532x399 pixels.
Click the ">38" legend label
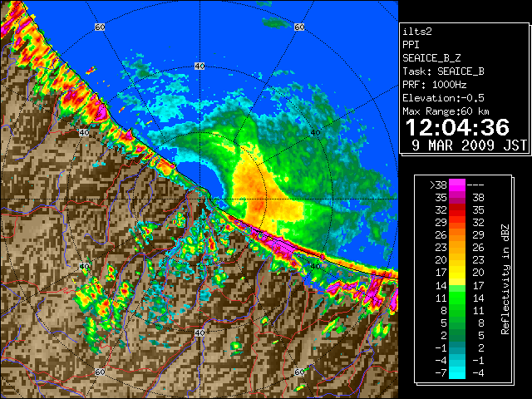(438, 185)
